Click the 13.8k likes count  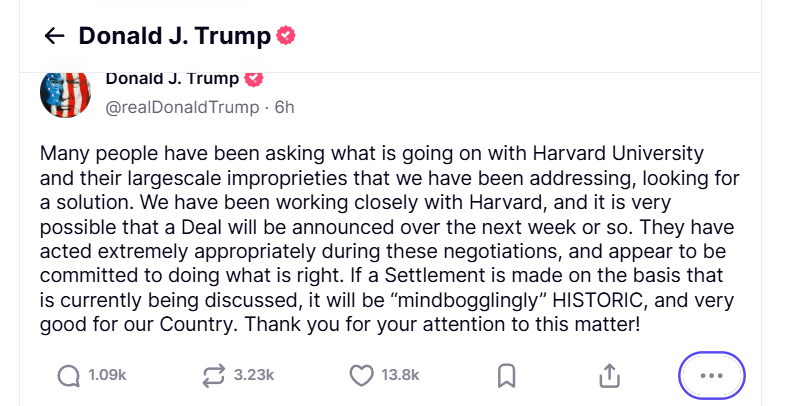400,376
